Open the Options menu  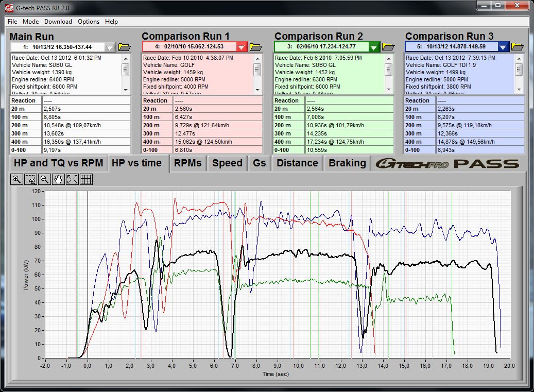[x=89, y=22]
